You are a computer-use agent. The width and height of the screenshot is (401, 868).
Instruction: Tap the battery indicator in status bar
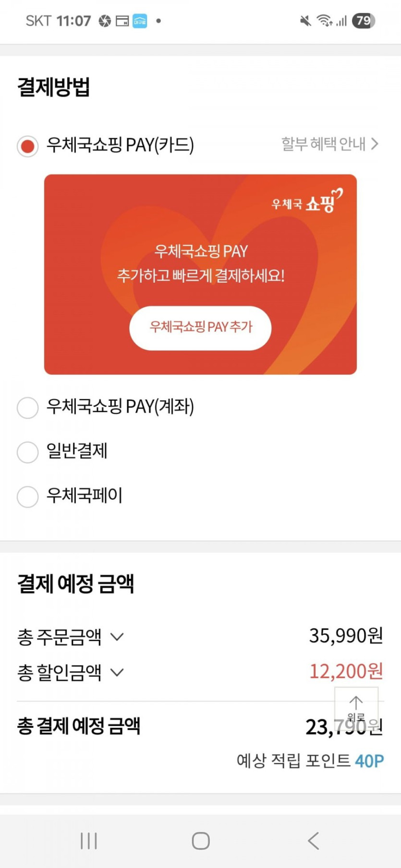point(363,21)
